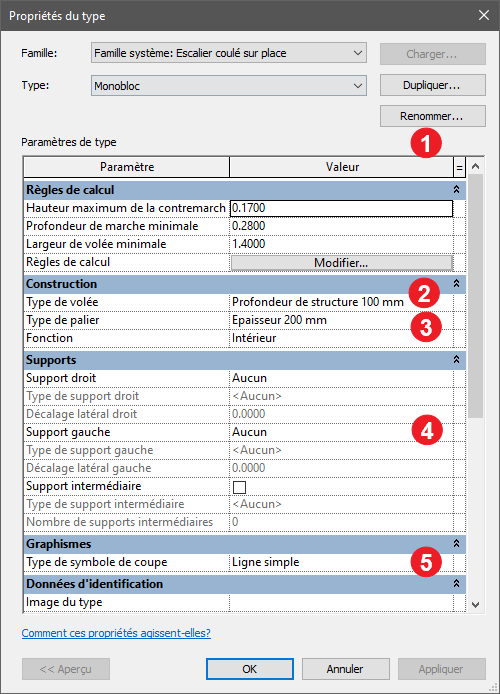Click the Hauteur maximum value field
This screenshot has height=694, width=500.
342,208
